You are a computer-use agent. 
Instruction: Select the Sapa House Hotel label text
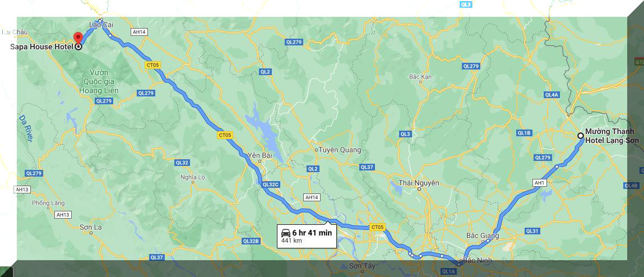(41, 47)
